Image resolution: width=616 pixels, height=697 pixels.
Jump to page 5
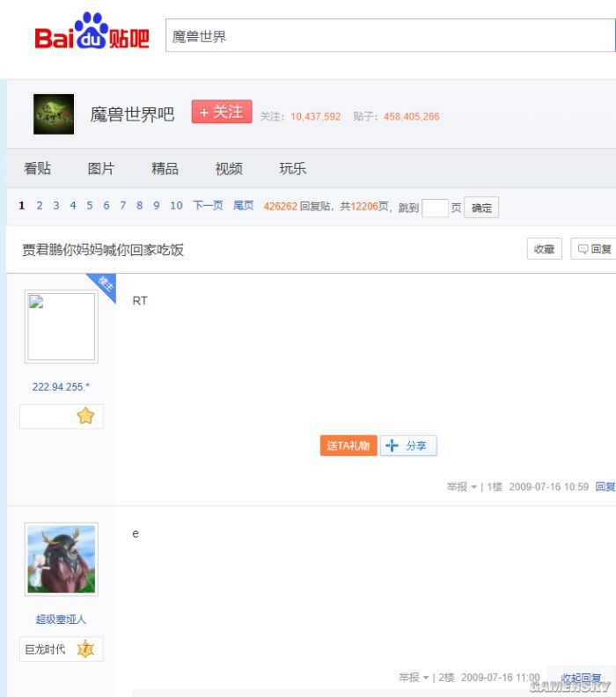pyautogui.click(x=90, y=205)
